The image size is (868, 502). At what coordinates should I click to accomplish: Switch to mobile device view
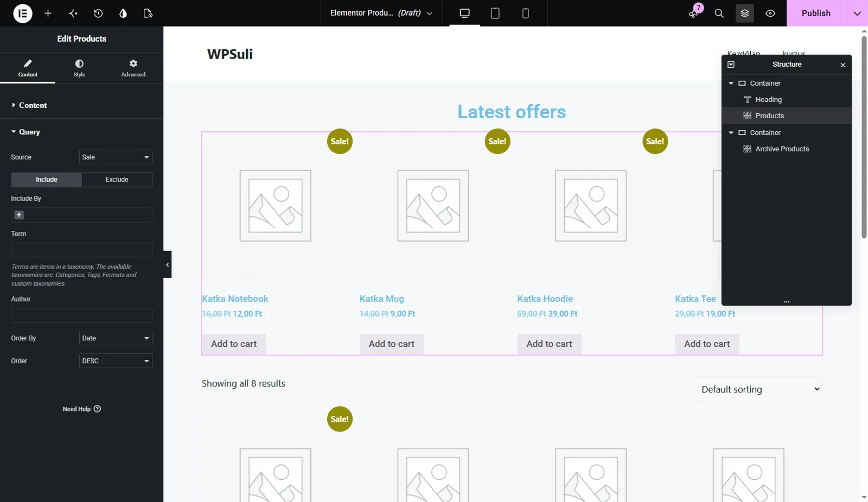[525, 13]
